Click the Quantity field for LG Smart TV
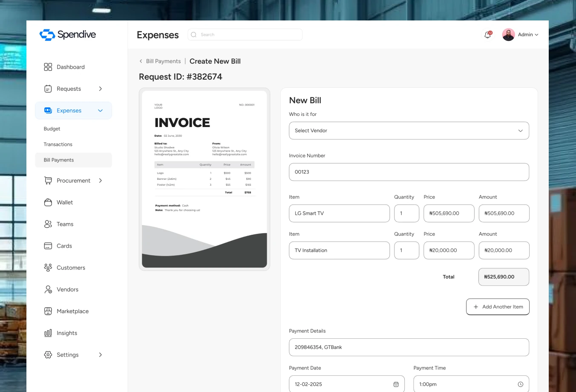 (x=407, y=213)
